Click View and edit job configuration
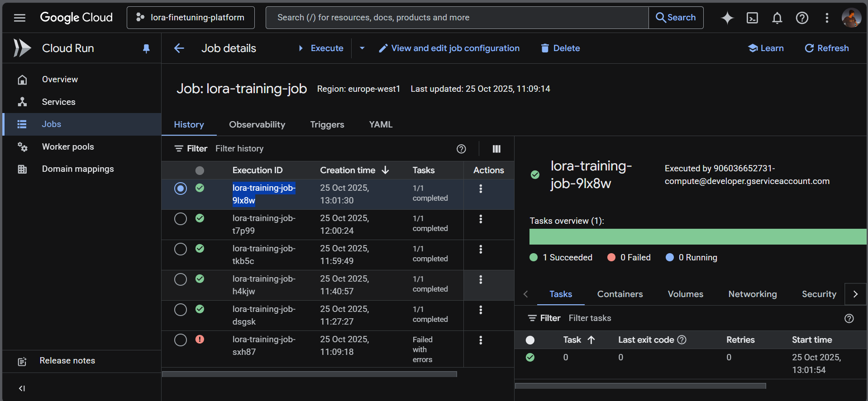Image resolution: width=868 pixels, height=401 pixels. click(x=449, y=48)
